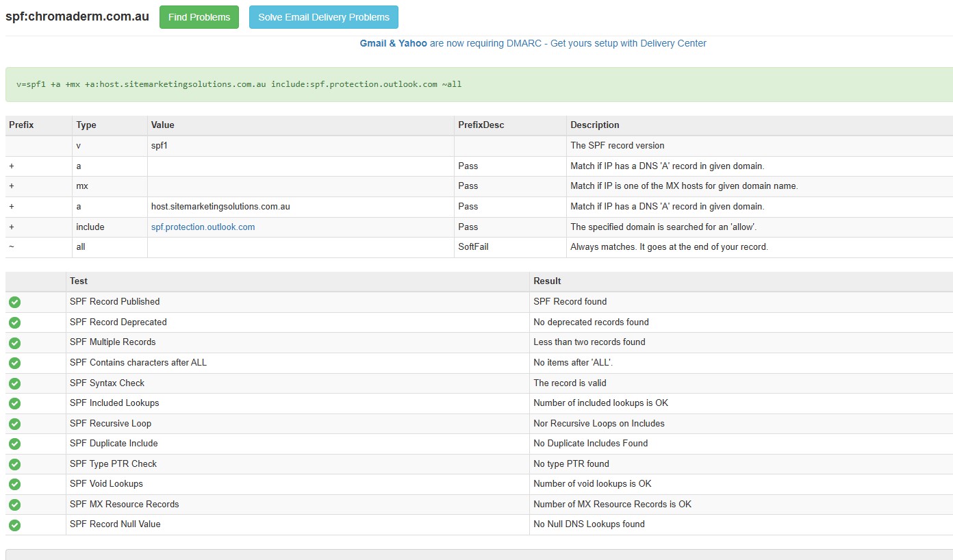Click 'No deprecated records found' result
This screenshot has height=560, width=953.
tap(591, 322)
